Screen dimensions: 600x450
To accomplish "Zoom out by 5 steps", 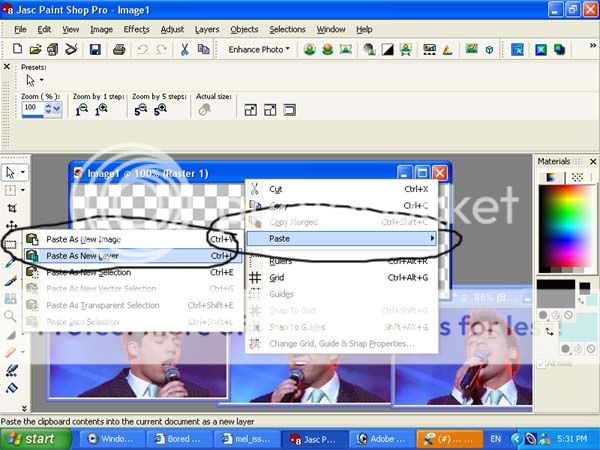I will (x=140, y=110).
